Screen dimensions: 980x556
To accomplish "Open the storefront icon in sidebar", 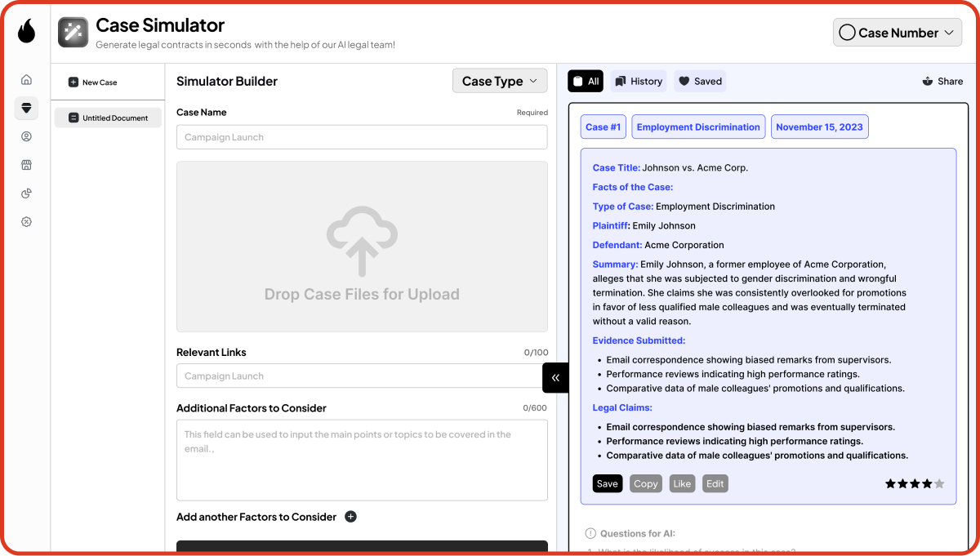I will pos(26,165).
